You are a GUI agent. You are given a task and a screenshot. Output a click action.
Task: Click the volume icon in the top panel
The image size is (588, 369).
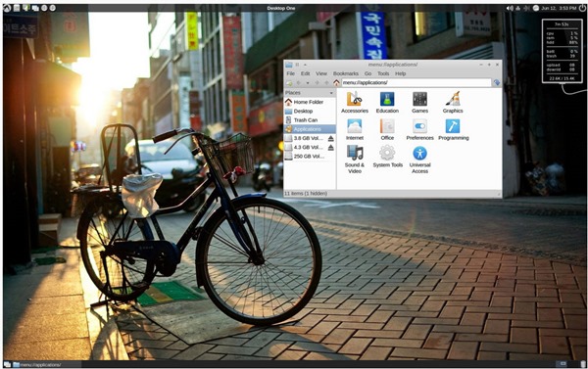pyautogui.click(x=510, y=8)
